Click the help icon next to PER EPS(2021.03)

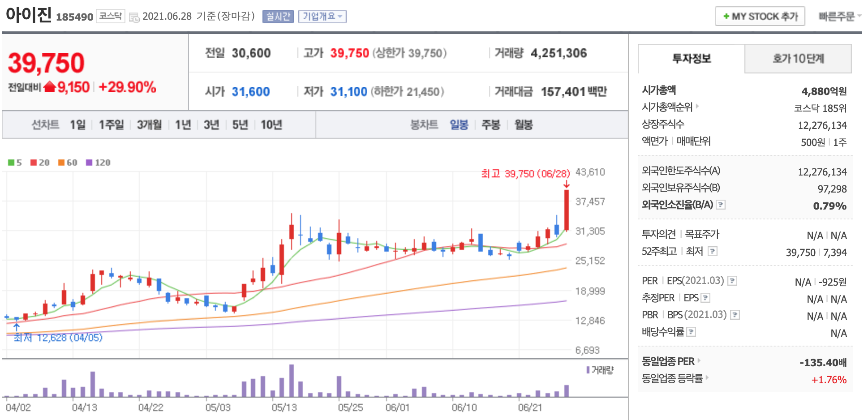(x=732, y=281)
